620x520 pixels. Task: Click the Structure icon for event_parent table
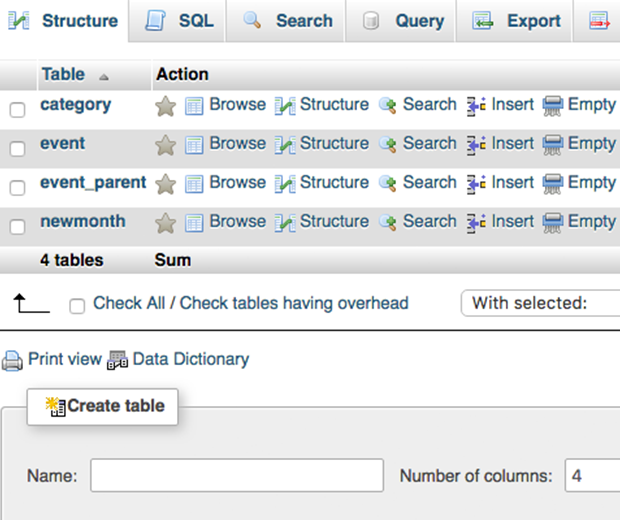click(x=285, y=184)
